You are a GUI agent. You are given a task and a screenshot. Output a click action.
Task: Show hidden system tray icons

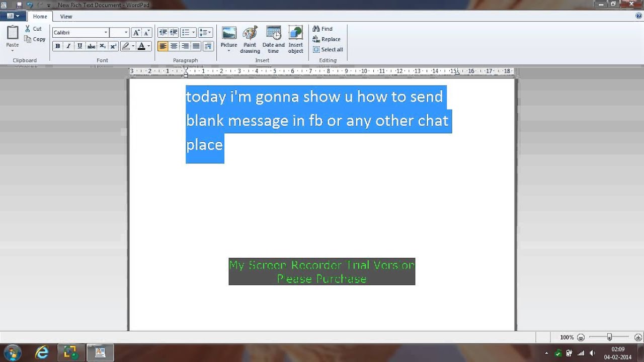tap(547, 353)
